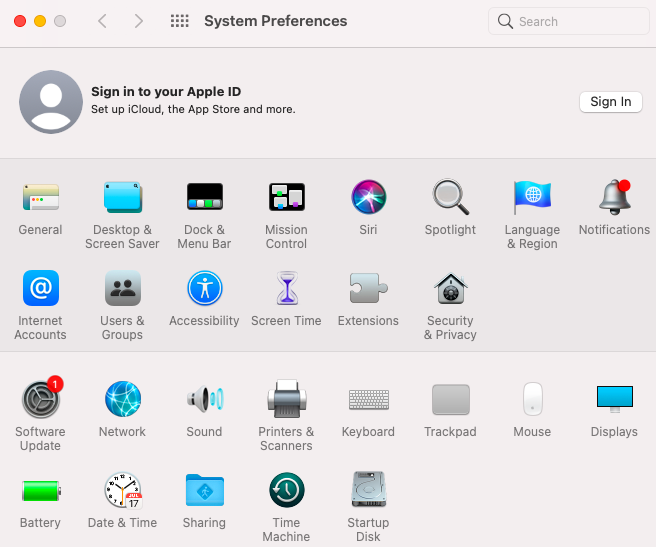The width and height of the screenshot is (656, 547).
Task: Open Spotlight preferences
Action: point(451,197)
